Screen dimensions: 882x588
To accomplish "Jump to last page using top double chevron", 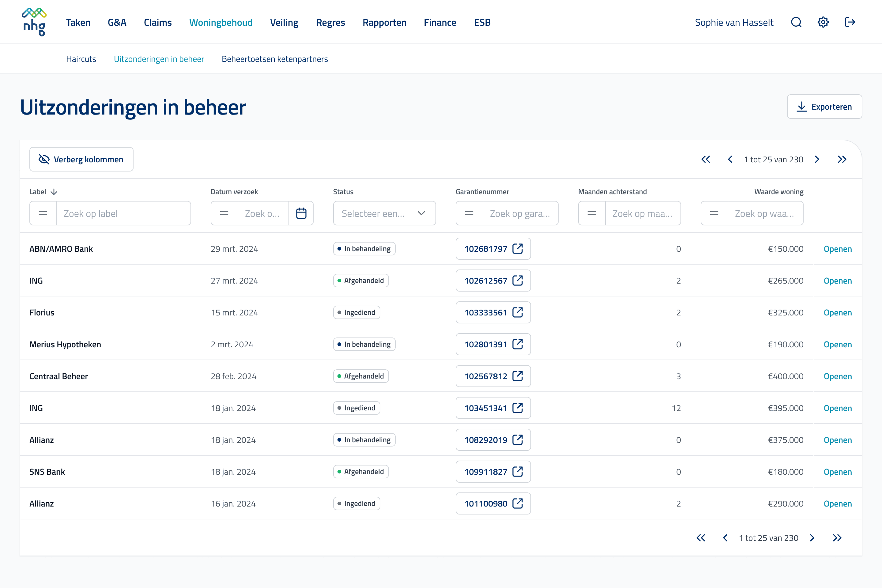I will [x=842, y=159].
